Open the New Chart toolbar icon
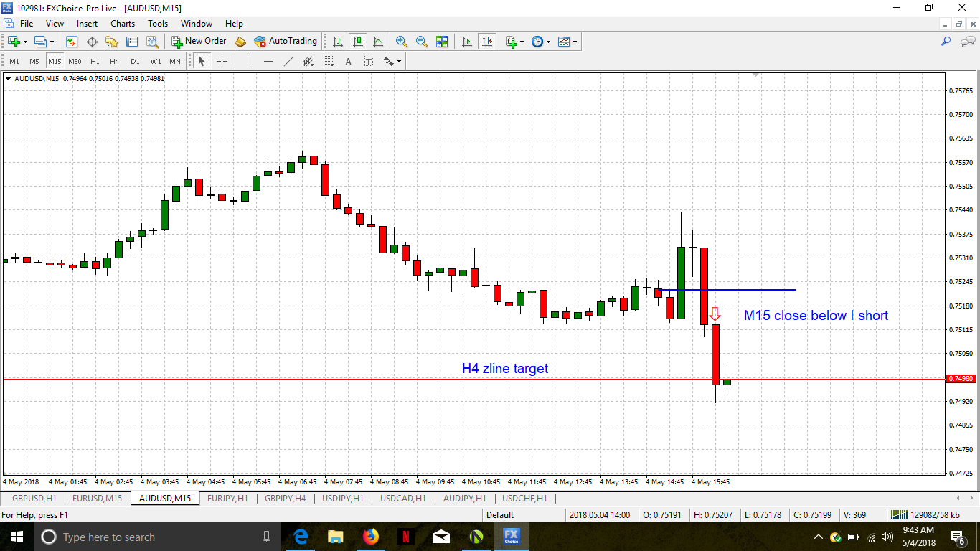 point(14,42)
